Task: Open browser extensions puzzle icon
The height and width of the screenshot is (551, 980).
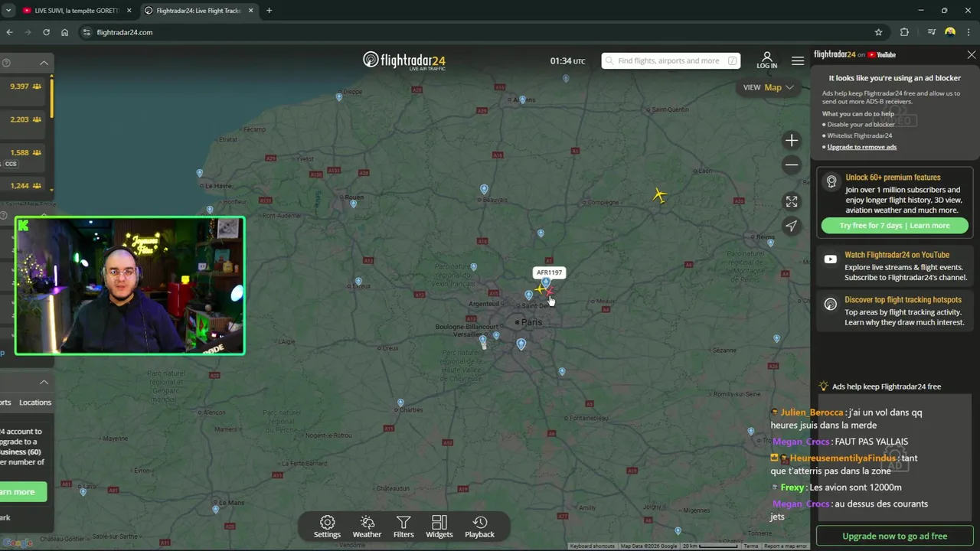Action: pos(904,32)
